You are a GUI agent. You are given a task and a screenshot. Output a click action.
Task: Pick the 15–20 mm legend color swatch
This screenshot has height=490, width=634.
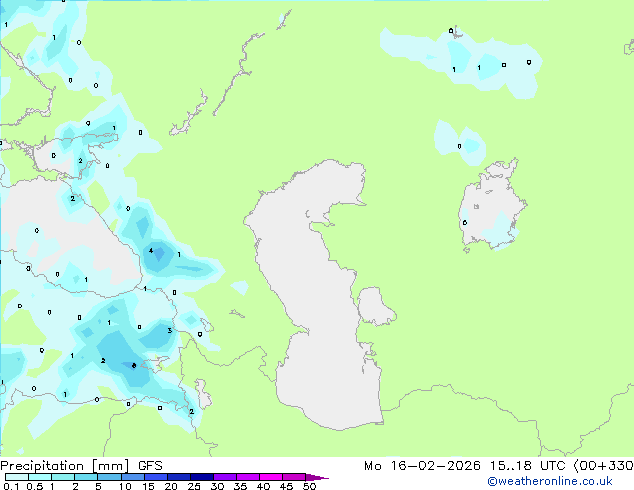(x=155, y=477)
